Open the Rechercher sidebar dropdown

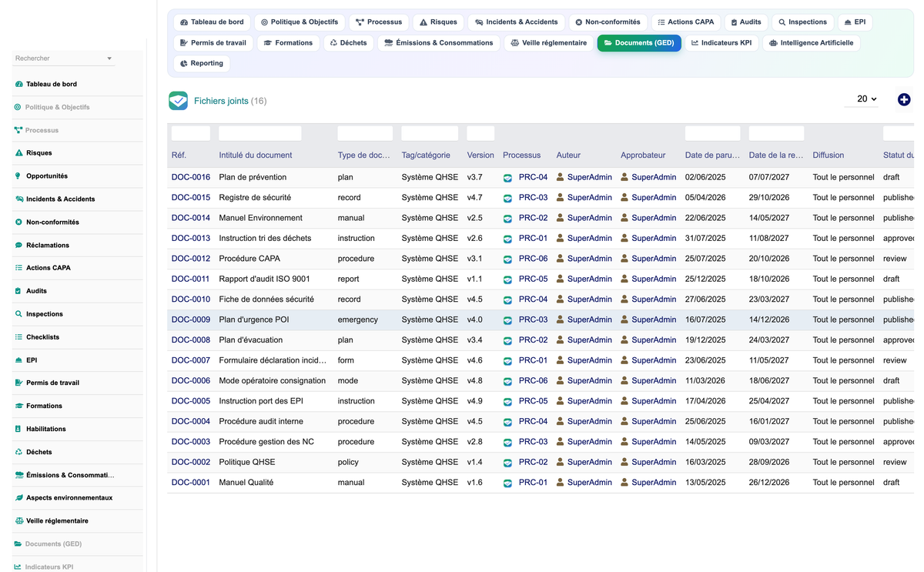click(x=64, y=59)
